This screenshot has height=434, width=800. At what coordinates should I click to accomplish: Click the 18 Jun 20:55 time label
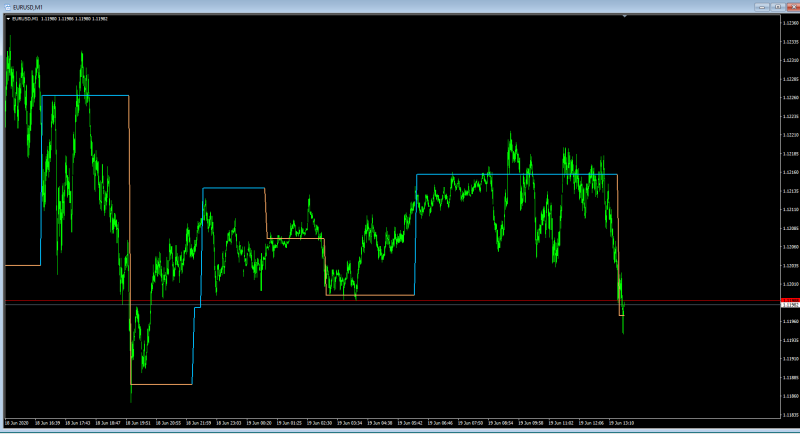168,423
